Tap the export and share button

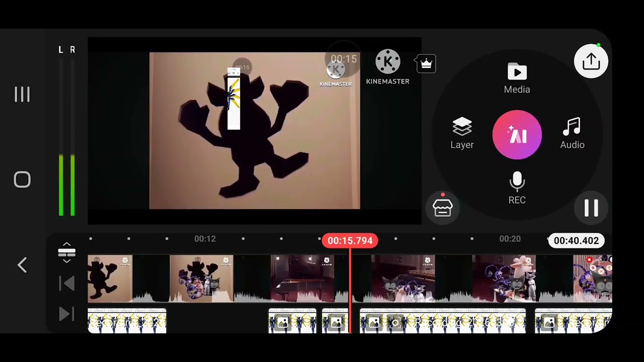pos(591,61)
